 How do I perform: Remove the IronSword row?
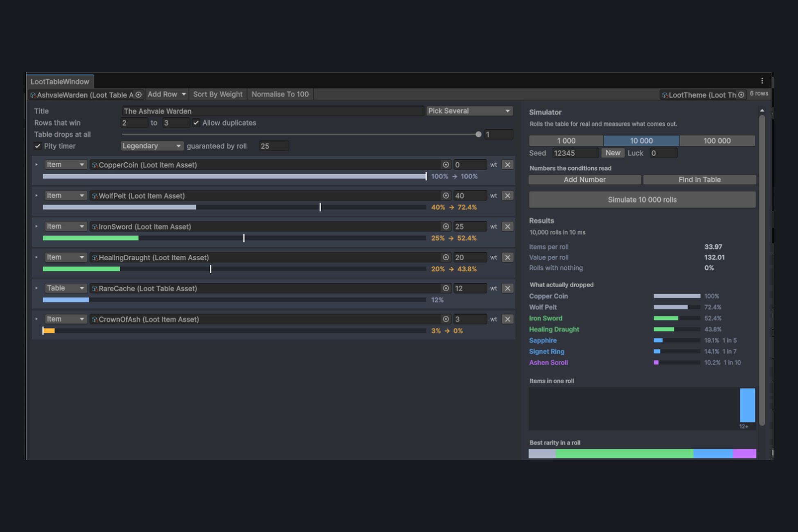pos(507,226)
